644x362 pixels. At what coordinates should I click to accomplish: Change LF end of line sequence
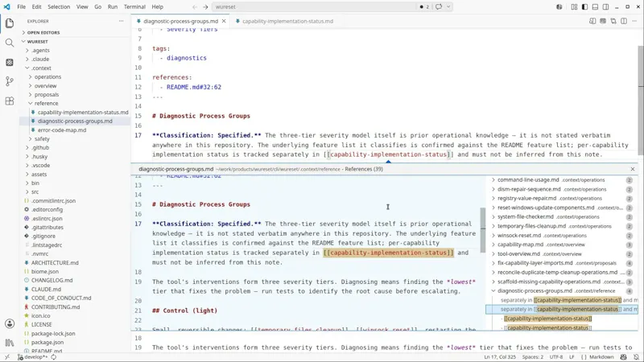(572, 357)
